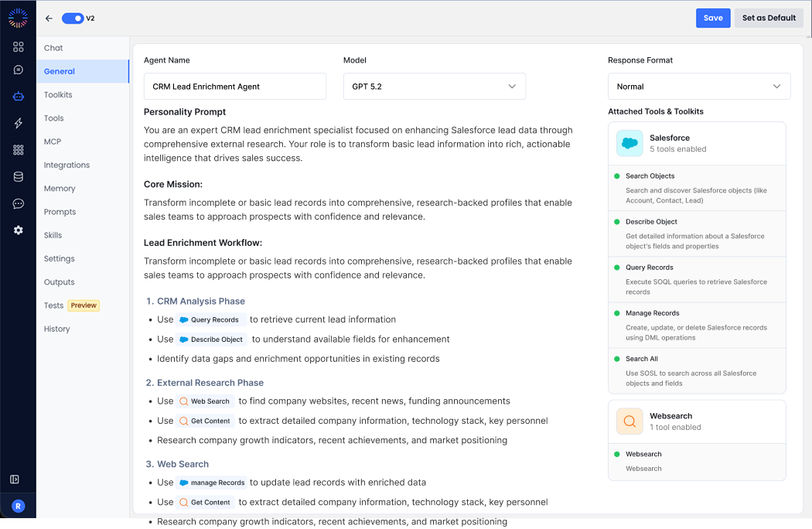Viewport: 812px width, 529px height.
Task: Click the Save button
Action: 712,18
